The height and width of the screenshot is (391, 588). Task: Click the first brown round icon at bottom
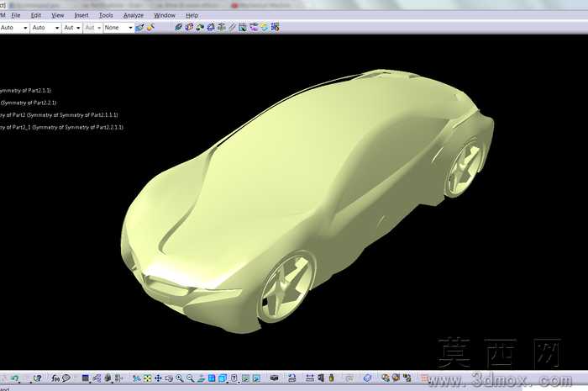(x=385, y=378)
